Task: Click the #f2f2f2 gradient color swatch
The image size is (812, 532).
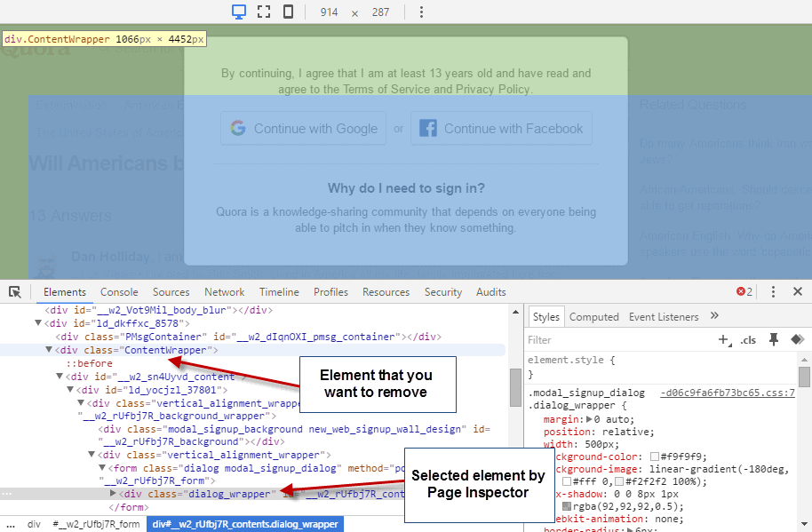Action: click(619, 481)
